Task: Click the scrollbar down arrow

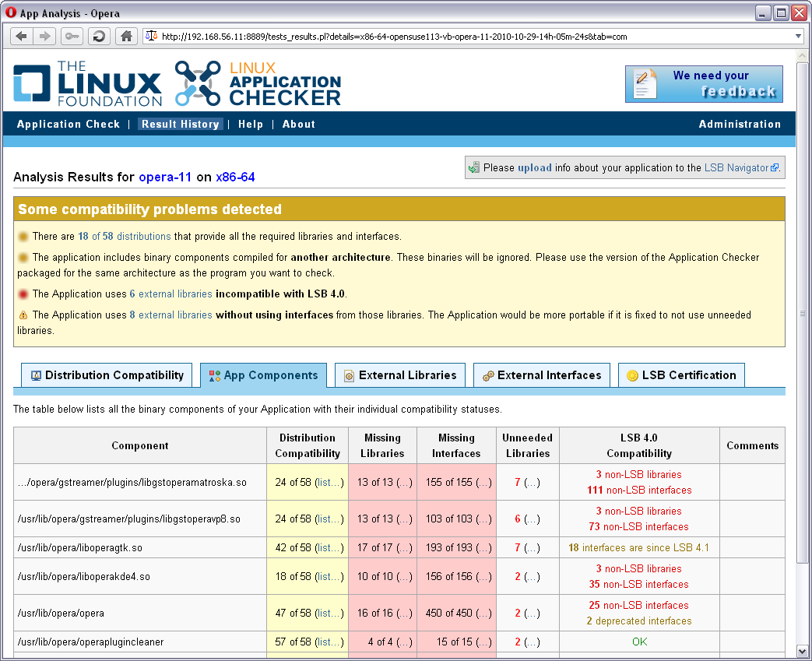Action: click(x=802, y=651)
